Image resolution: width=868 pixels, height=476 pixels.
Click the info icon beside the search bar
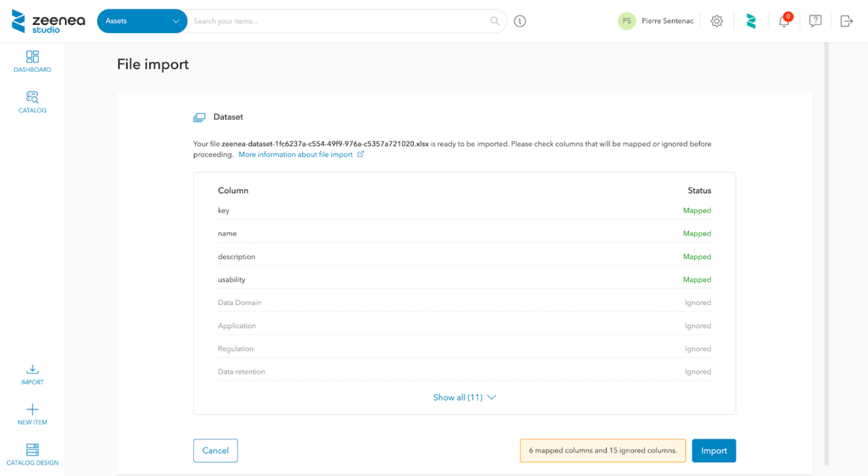(519, 21)
